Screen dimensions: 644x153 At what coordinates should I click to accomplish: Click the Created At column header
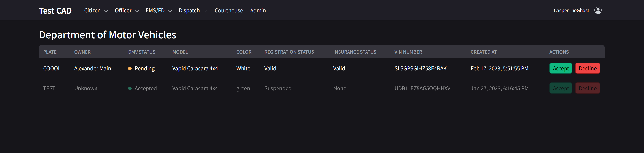coord(483,52)
